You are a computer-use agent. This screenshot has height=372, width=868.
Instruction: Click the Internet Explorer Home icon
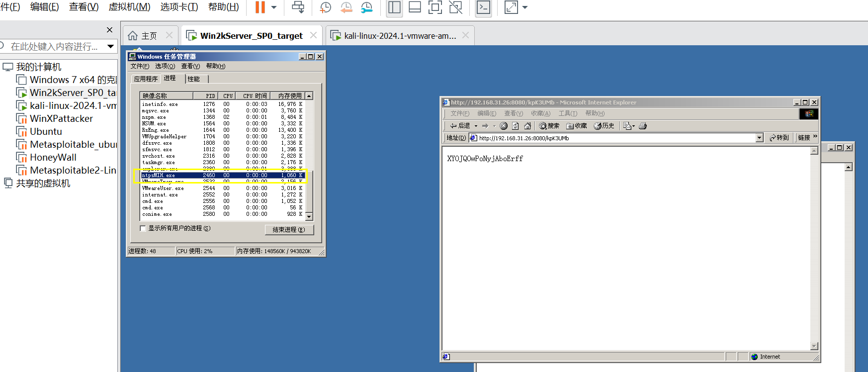click(x=527, y=126)
